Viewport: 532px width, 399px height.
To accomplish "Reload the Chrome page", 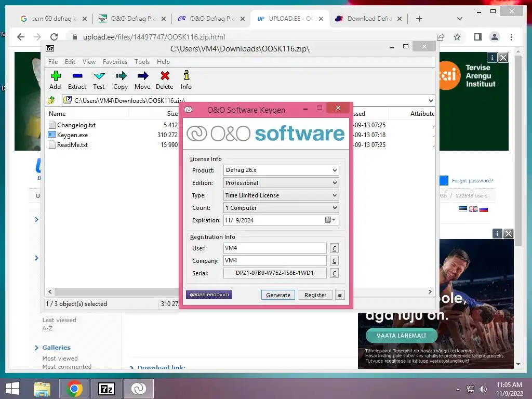I will pyautogui.click(x=54, y=37).
